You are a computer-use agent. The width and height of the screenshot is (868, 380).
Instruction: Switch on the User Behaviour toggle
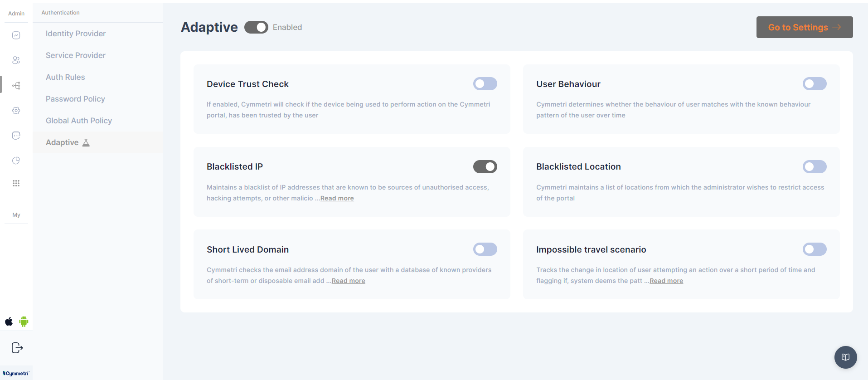(815, 84)
